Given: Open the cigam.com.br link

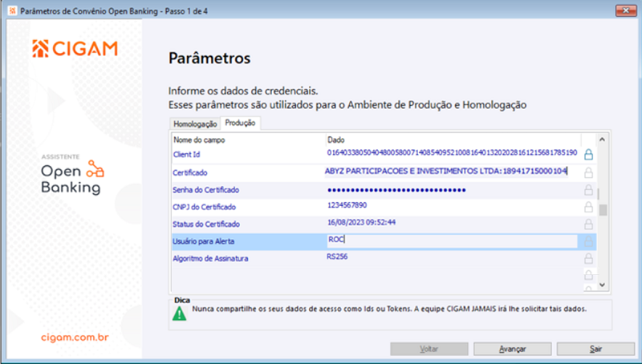Looking at the screenshot, I should tap(75, 338).
